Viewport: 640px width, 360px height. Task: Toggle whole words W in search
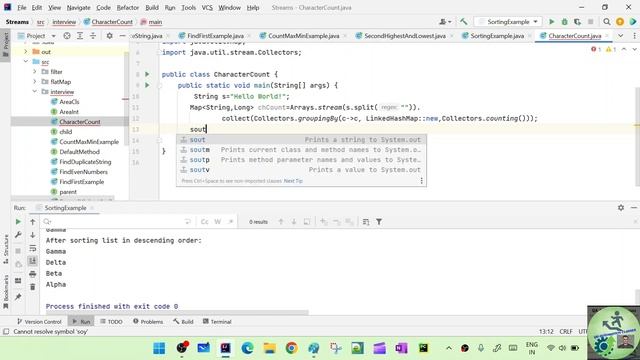(x=218, y=222)
